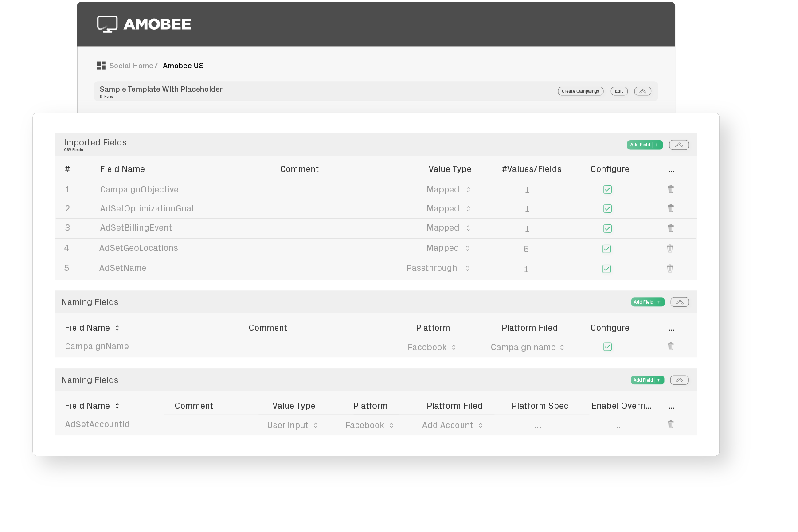Click Create Campaigns button
798x532 pixels.
[x=581, y=91]
